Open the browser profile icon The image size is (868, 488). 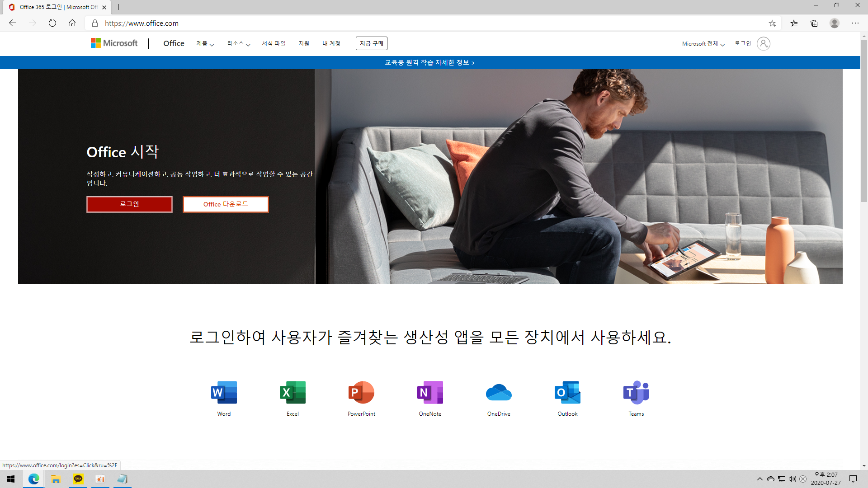tap(835, 23)
